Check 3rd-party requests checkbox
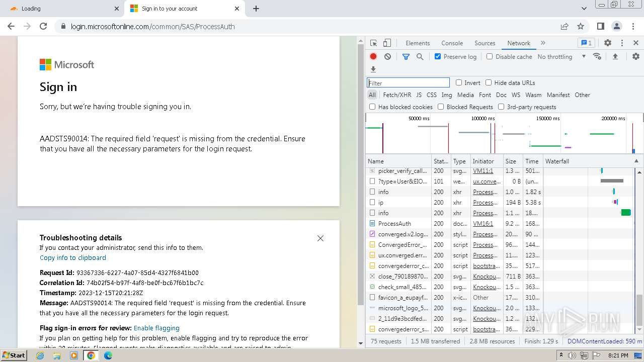The width and height of the screenshot is (644, 362). point(501,107)
